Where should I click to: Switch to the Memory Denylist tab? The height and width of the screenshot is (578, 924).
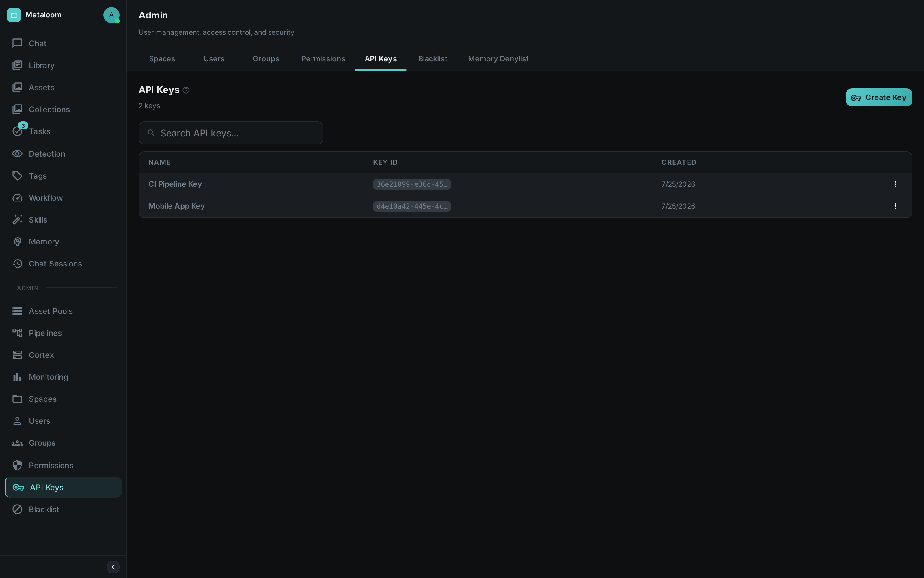[x=498, y=59]
